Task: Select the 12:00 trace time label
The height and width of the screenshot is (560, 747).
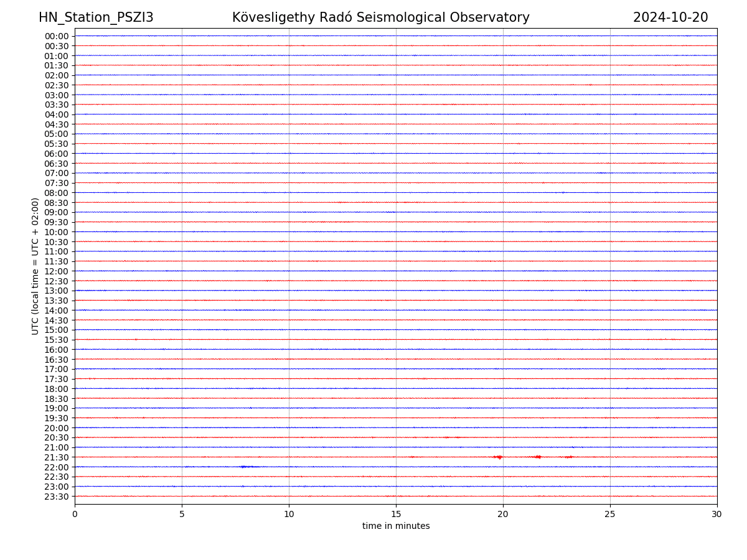Action: click(x=56, y=271)
